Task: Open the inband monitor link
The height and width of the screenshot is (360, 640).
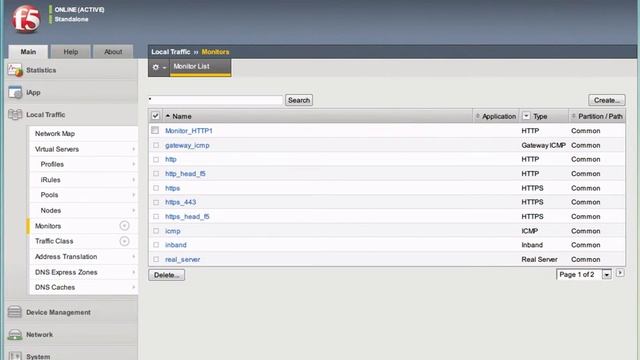Action: click(x=176, y=245)
